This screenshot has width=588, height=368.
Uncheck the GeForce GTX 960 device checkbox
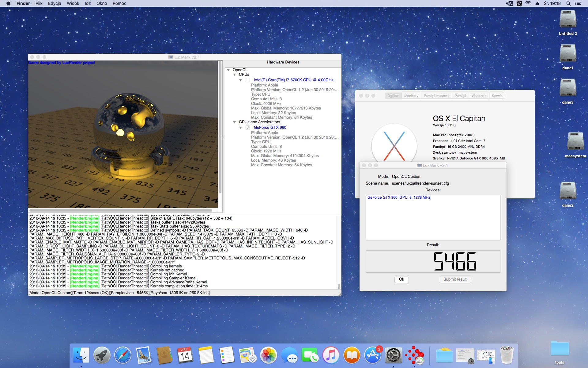pyautogui.click(x=248, y=128)
